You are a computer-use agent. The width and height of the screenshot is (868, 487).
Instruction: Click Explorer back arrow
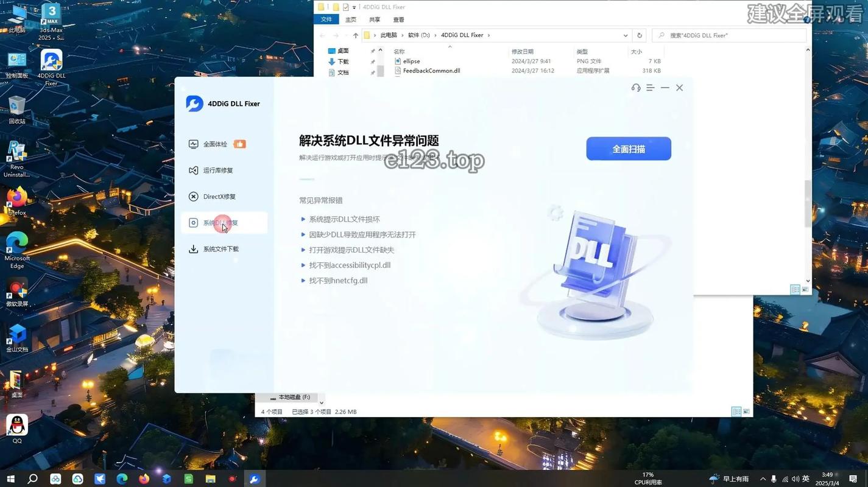click(x=322, y=35)
